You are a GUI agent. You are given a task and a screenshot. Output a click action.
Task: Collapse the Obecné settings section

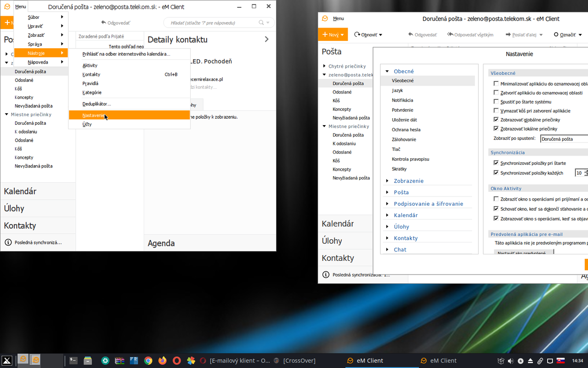(x=387, y=71)
